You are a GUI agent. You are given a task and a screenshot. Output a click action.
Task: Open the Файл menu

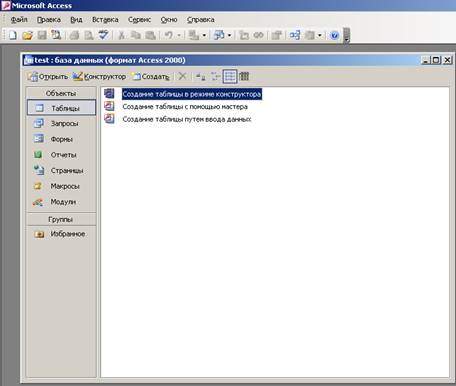(19, 20)
